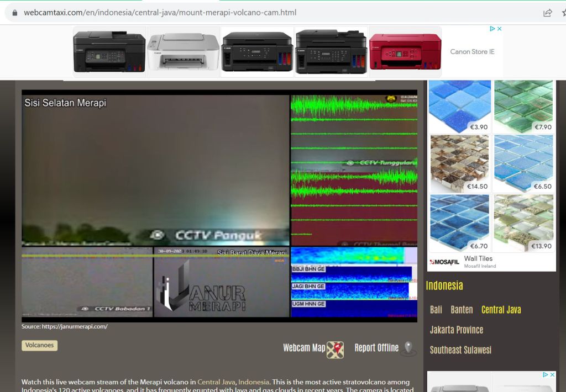The height and width of the screenshot is (392, 566).
Task: Click the Webcam Map pin icon
Action: 335,349
